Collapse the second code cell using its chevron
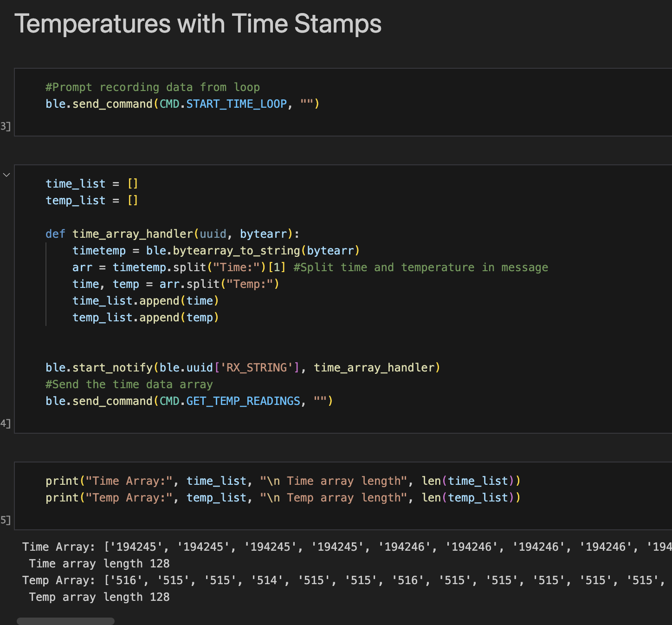672x625 pixels. coord(6,175)
